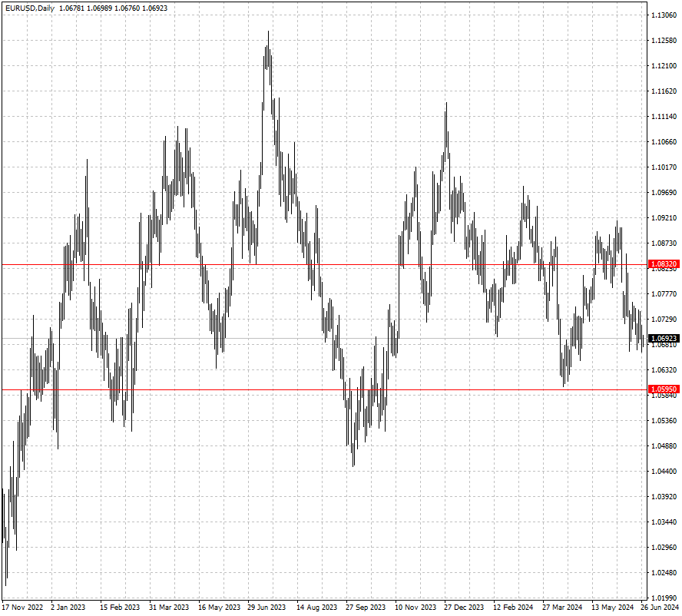Click the 15 Feb 2023 date label
This screenshot has height=616, width=682.
coord(120,607)
